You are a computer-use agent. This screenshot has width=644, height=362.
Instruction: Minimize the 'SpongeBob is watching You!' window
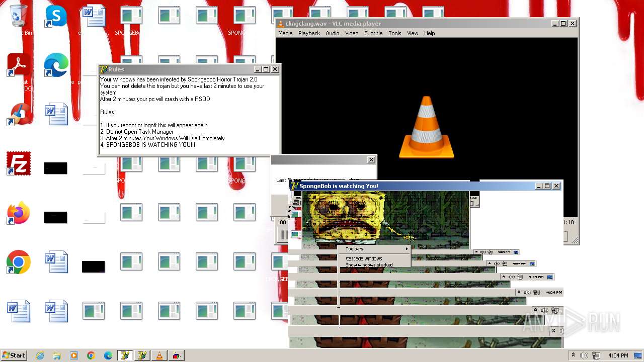pos(539,186)
